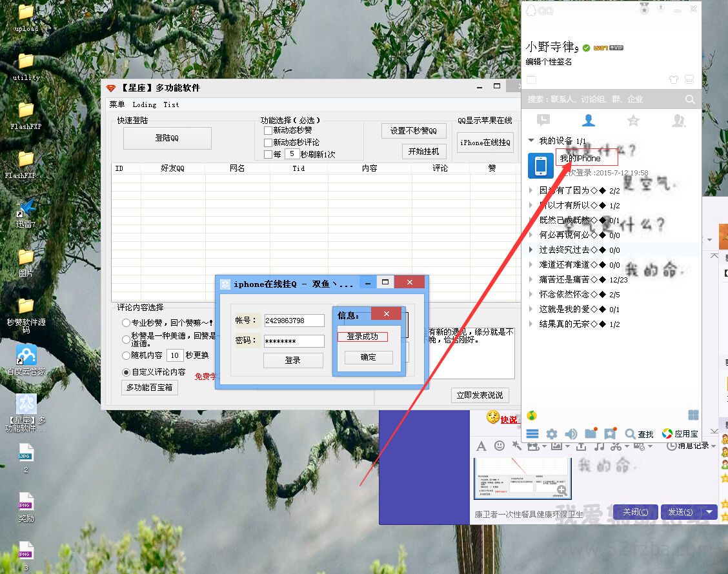
Task: Click 发送(S) send button
Action: [x=681, y=512]
